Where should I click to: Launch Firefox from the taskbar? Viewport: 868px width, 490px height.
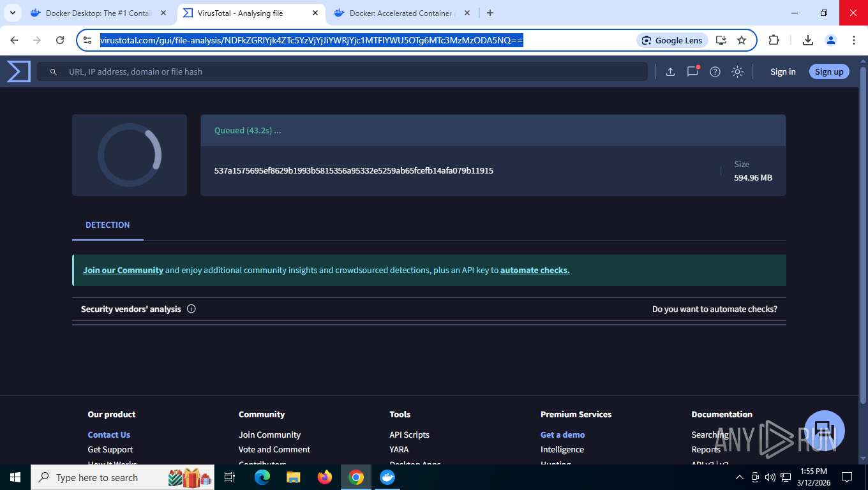pos(325,477)
